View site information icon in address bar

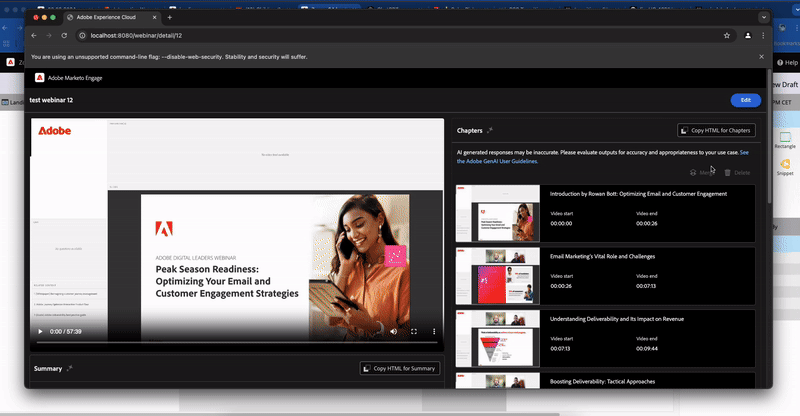pyautogui.click(x=82, y=35)
